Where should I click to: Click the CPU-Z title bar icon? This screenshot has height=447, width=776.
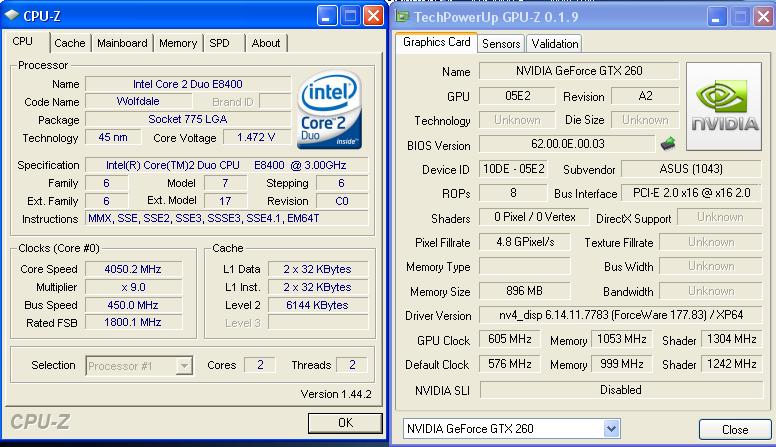[11, 15]
